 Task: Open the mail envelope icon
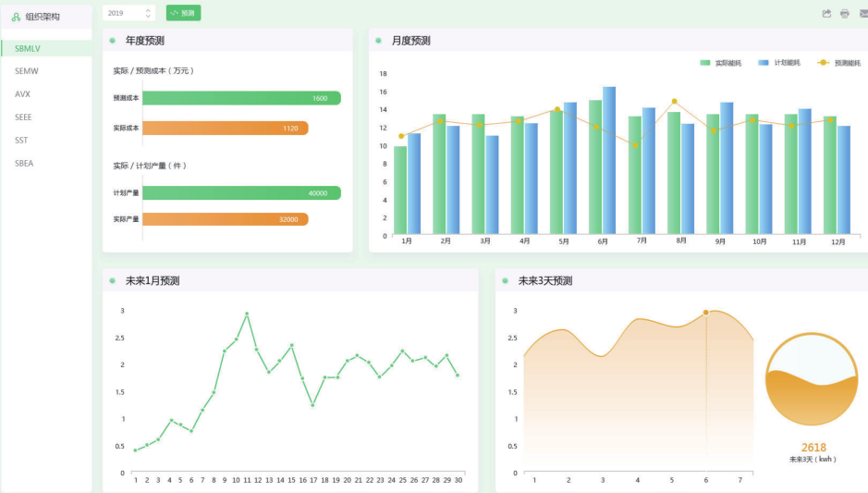point(863,14)
